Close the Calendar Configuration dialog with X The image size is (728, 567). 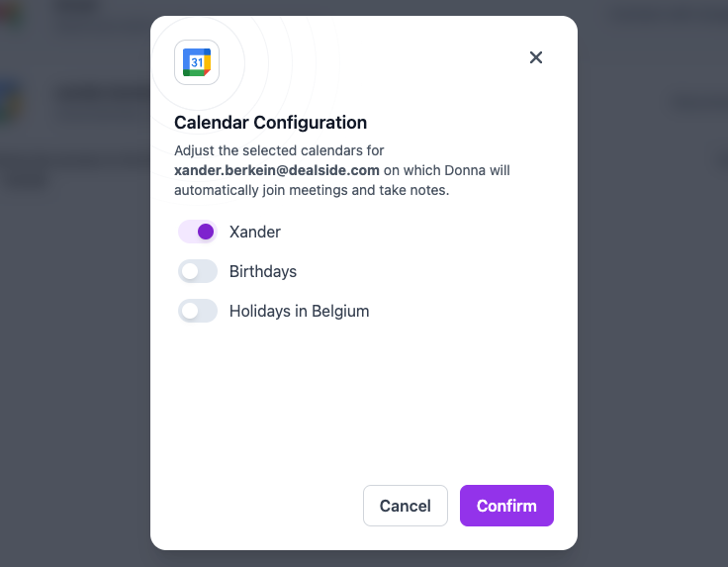536,57
